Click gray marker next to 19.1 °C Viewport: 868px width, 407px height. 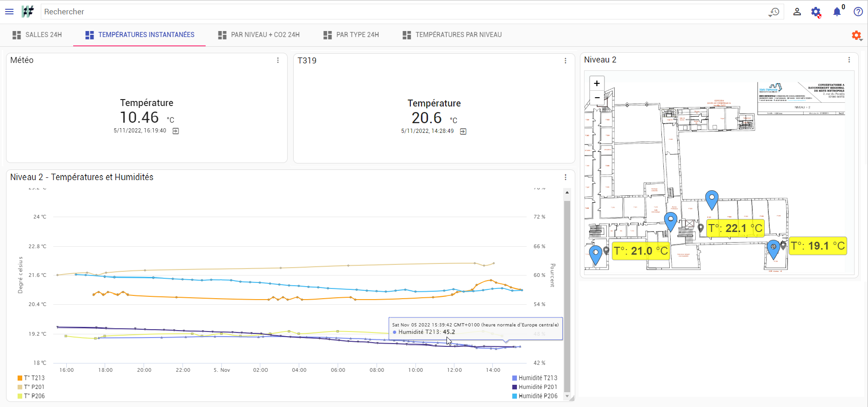(783, 245)
